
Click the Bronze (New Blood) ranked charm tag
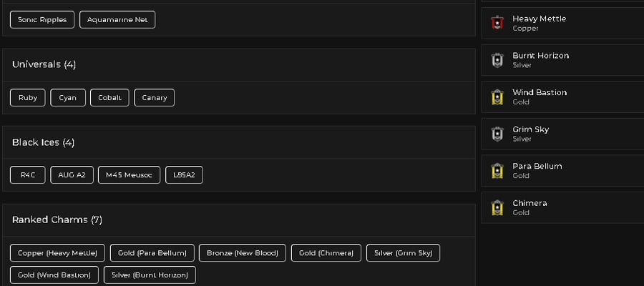tap(243, 253)
